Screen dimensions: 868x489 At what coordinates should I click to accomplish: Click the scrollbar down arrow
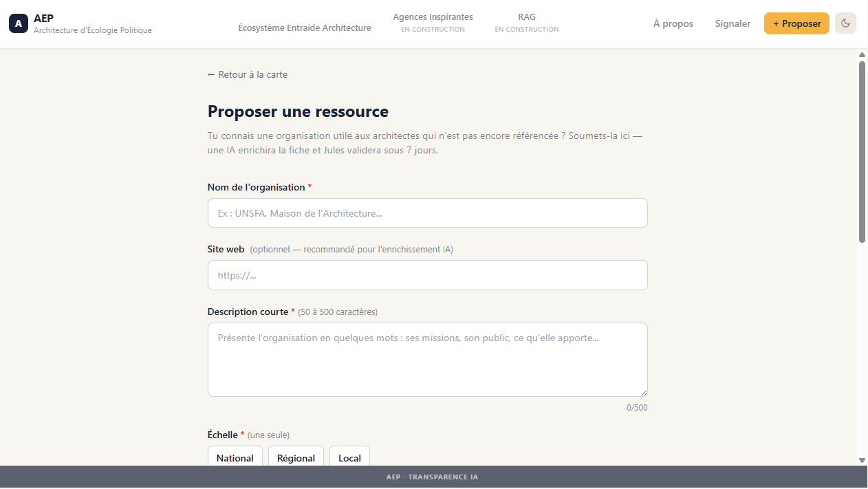tap(862, 459)
